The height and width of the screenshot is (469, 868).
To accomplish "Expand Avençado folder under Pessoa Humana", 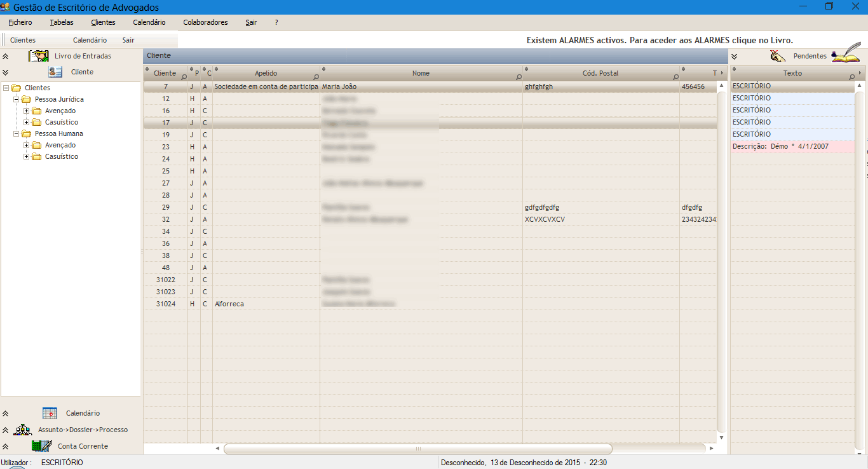I will [27, 145].
